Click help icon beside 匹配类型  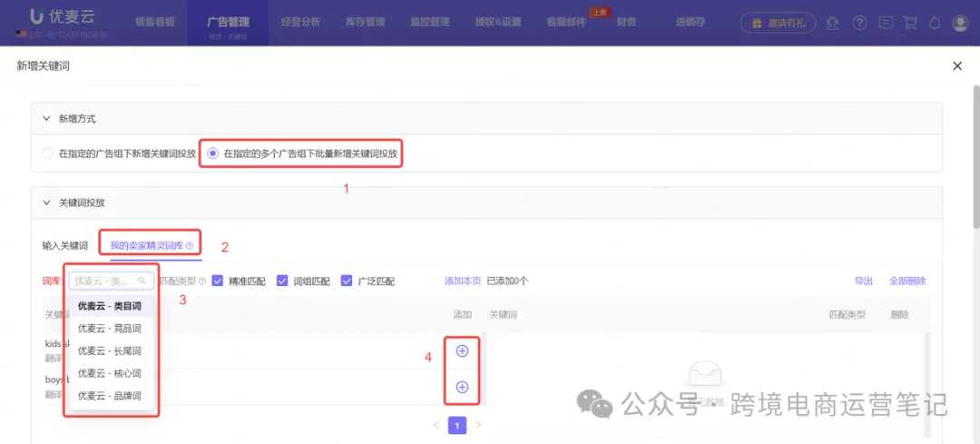[x=201, y=281]
